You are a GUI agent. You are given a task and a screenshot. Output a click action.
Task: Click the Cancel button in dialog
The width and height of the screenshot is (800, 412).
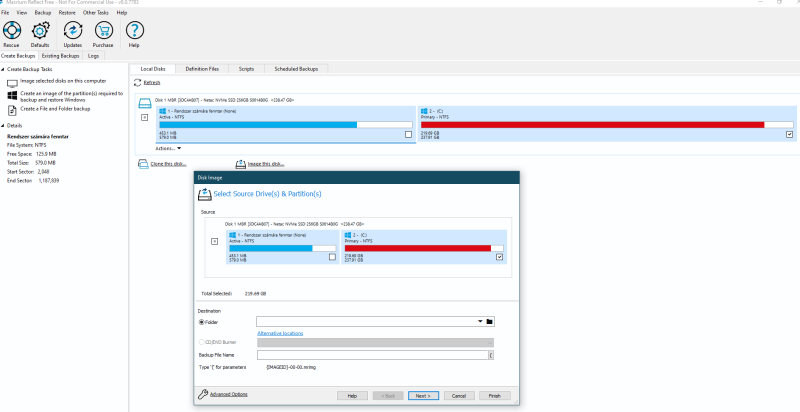tap(459, 396)
